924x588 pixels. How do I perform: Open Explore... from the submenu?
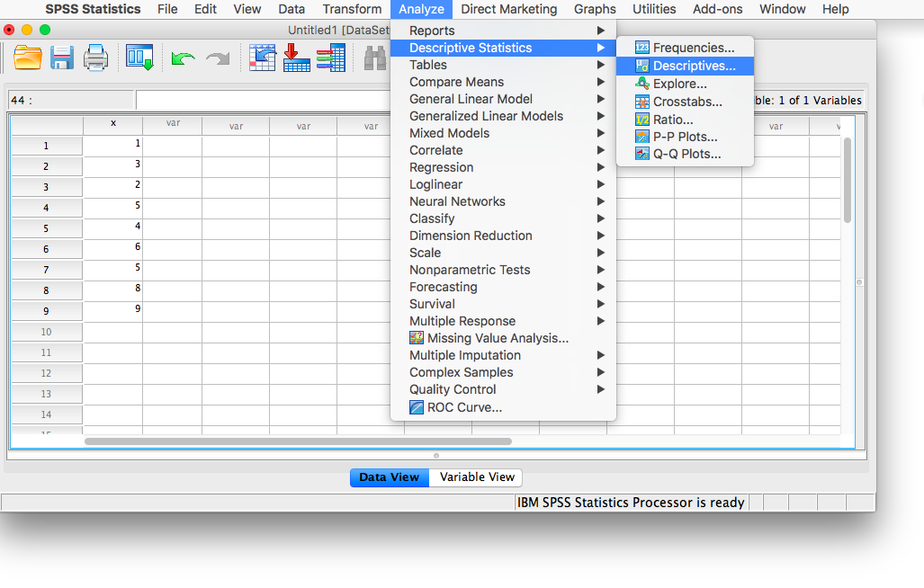tap(679, 84)
